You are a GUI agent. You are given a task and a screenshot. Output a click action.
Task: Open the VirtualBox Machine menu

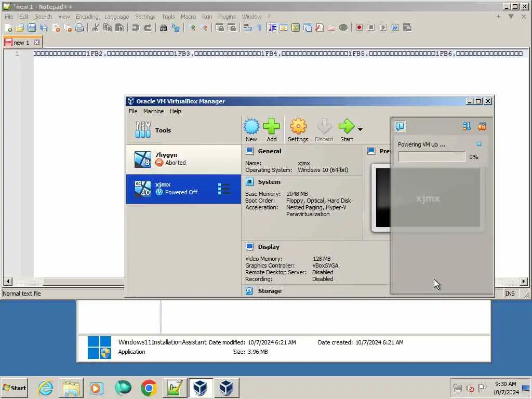click(153, 111)
